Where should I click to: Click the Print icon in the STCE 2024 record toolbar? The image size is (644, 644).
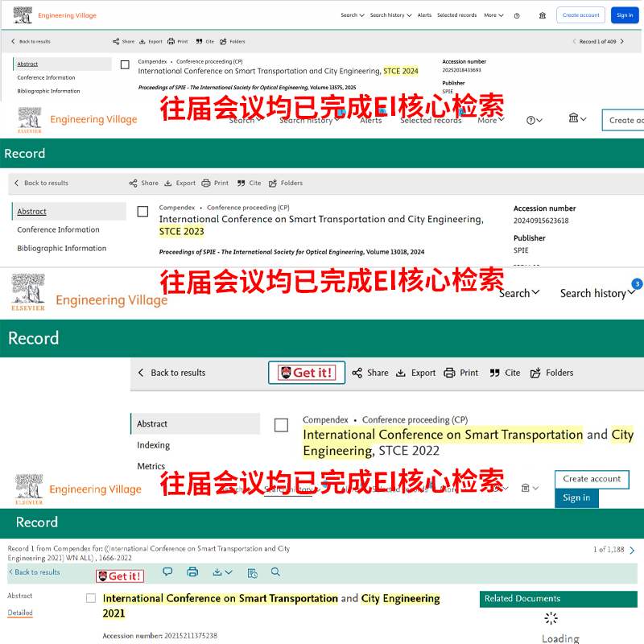pyautogui.click(x=171, y=42)
